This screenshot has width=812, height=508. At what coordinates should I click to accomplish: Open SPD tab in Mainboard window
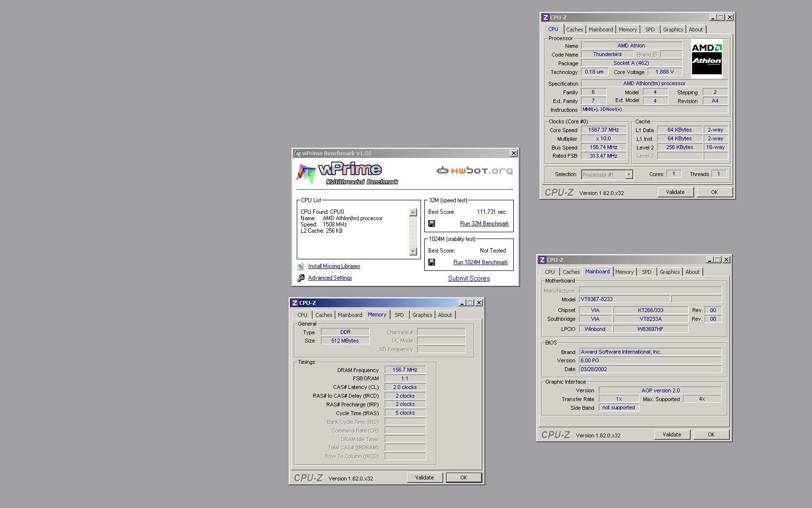click(646, 272)
